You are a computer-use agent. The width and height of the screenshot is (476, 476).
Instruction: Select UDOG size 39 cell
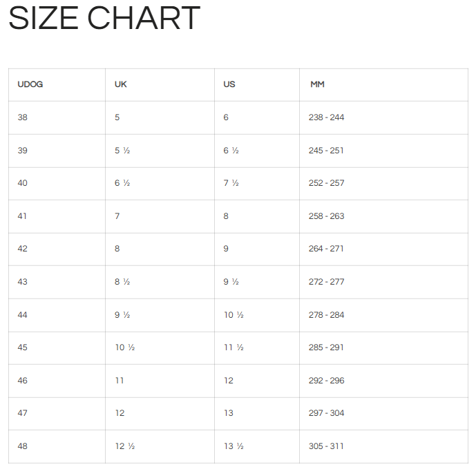tap(23, 151)
